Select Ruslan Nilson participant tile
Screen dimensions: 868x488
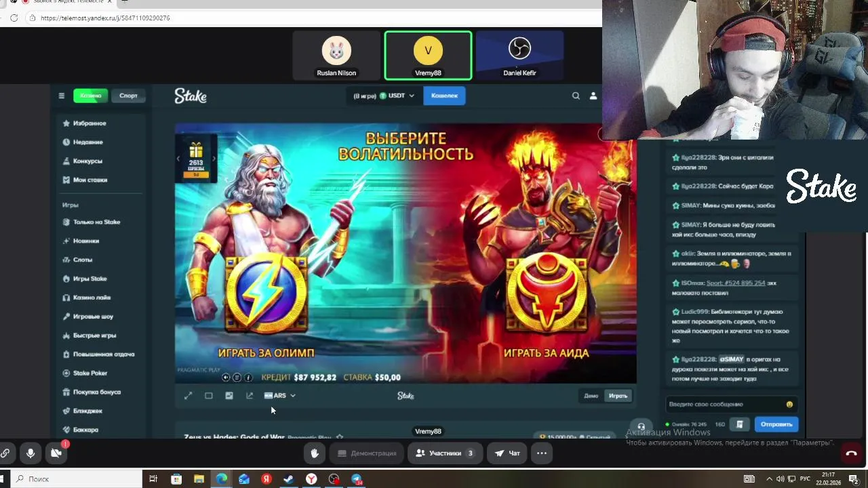coord(336,56)
